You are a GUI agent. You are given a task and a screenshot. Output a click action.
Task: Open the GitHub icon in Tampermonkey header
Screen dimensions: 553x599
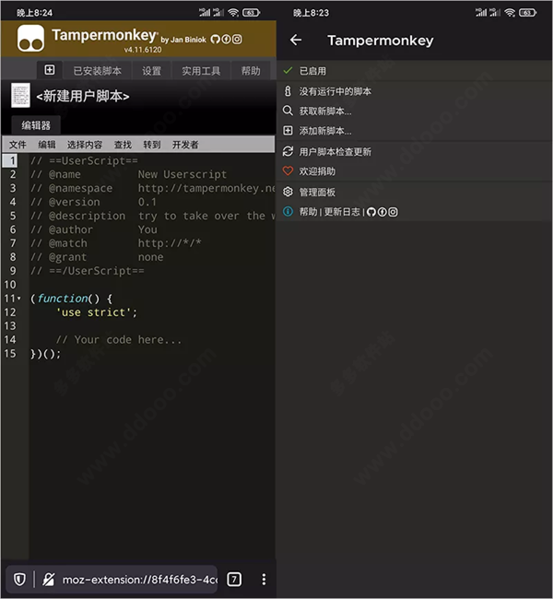point(215,39)
